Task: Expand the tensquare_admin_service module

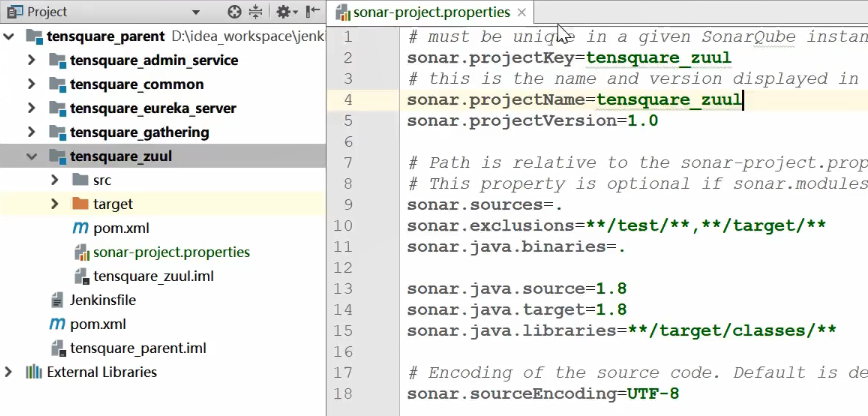Action: [32, 60]
